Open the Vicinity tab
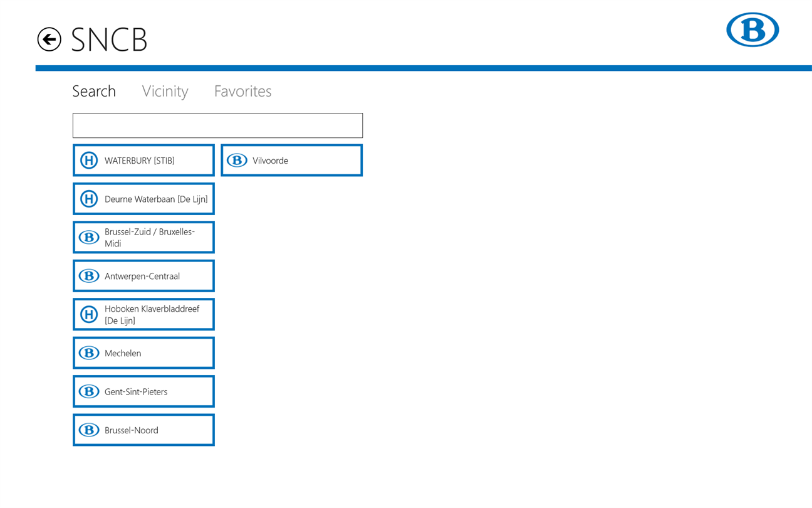Image resolution: width=812 pixels, height=508 pixels. [165, 92]
